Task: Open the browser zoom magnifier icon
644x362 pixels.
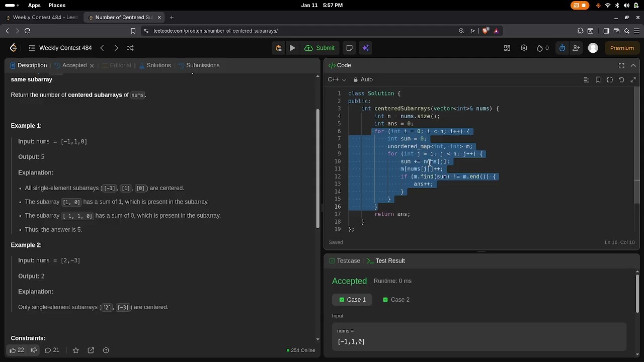Action: 461,31
